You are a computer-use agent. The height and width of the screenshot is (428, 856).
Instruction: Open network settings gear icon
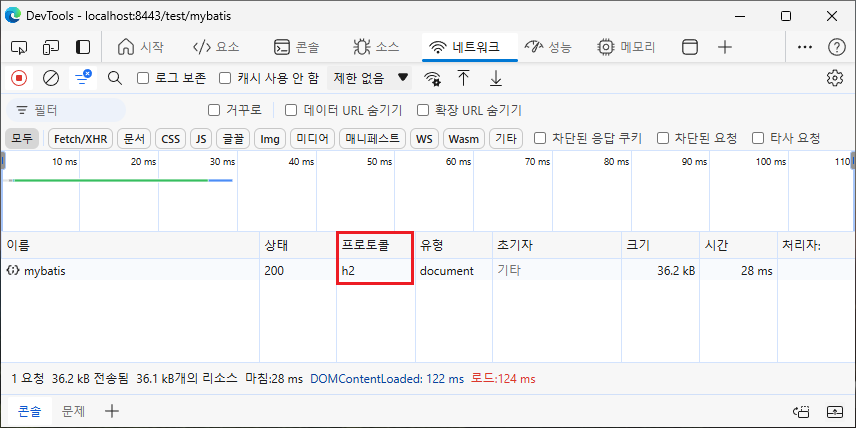pyautogui.click(x=834, y=78)
